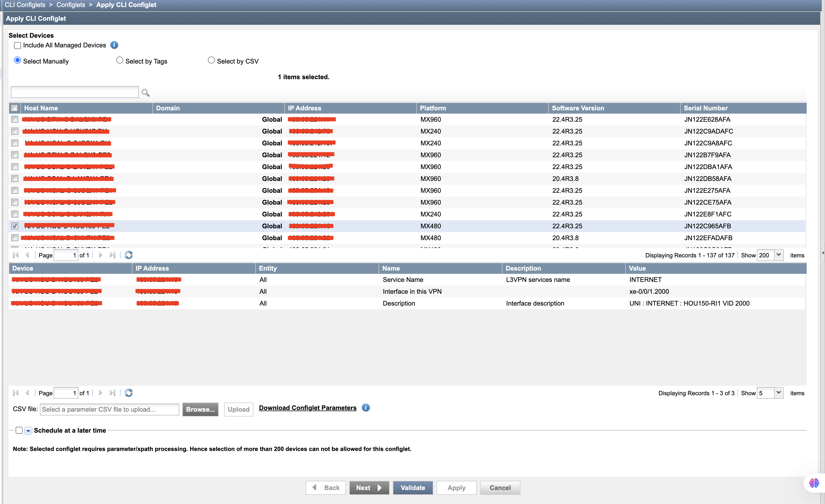Click parameters grid page number field
The image size is (825, 504).
click(x=66, y=393)
